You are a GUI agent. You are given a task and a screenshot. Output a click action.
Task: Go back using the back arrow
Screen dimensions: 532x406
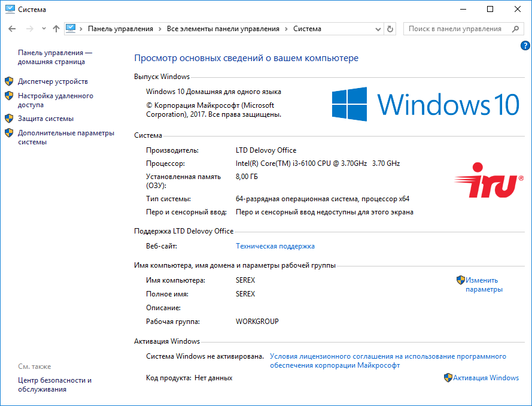pos(12,29)
